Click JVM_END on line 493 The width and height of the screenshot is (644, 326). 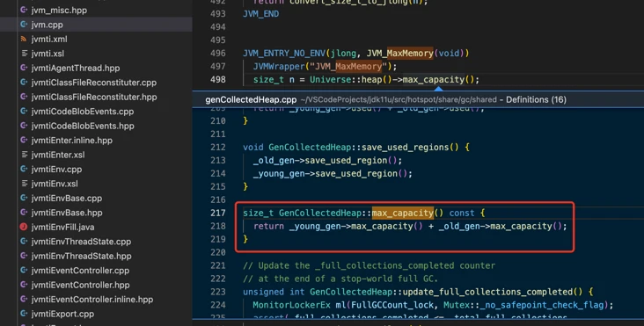coord(260,13)
